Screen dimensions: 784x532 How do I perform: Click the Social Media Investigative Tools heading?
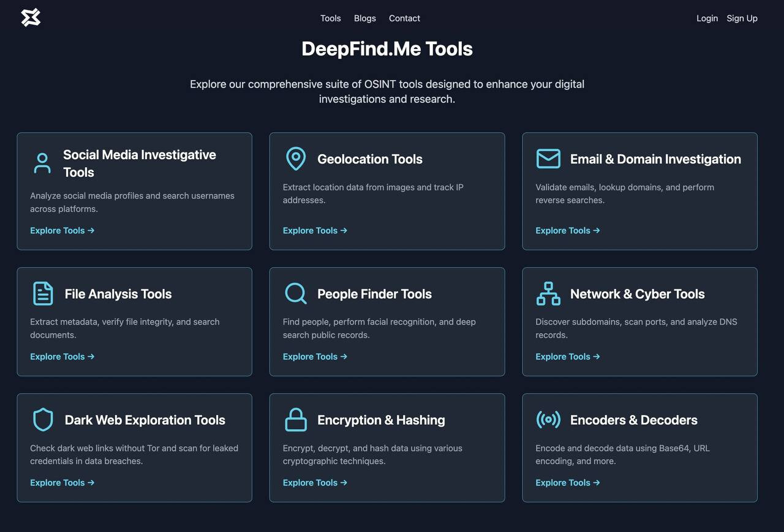pyautogui.click(x=140, y=163)
